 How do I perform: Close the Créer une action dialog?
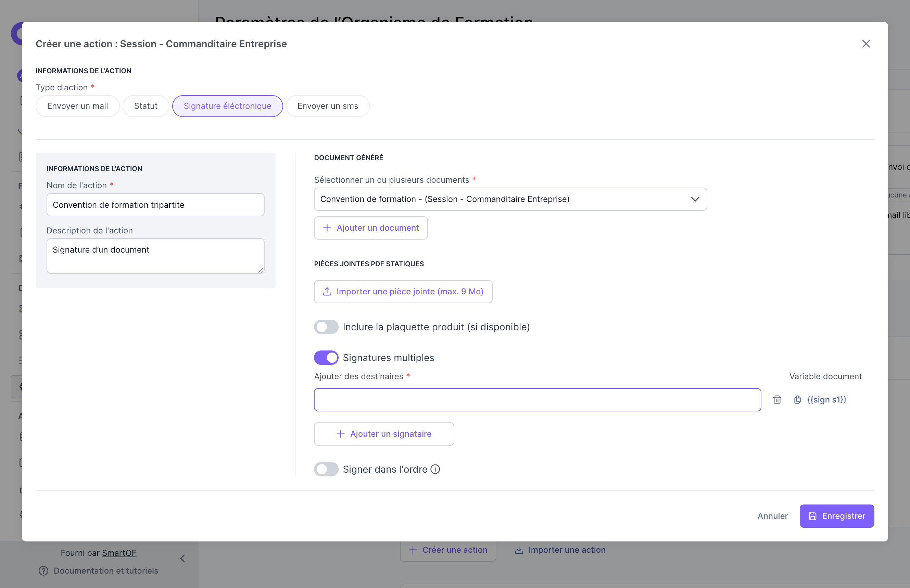pyautogui.click(x=866, y=44)
